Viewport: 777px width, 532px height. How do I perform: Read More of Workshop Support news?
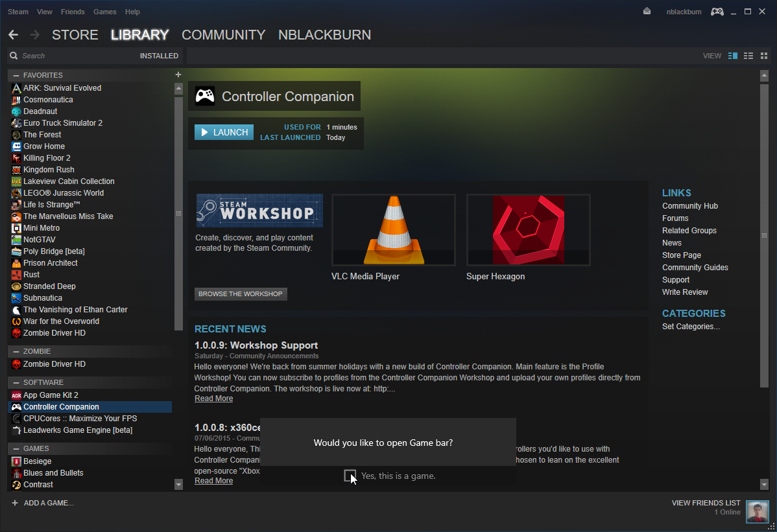213,399
